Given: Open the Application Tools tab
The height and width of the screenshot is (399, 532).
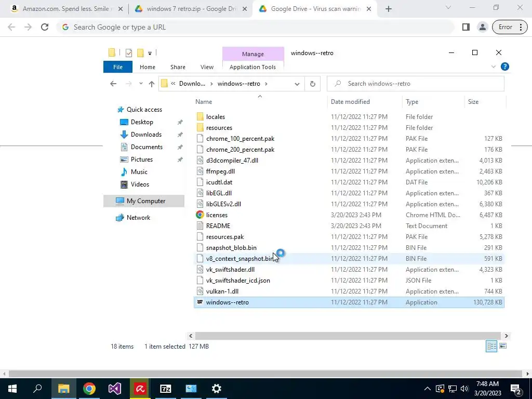Looking at the screenshot, I should 253,67.
